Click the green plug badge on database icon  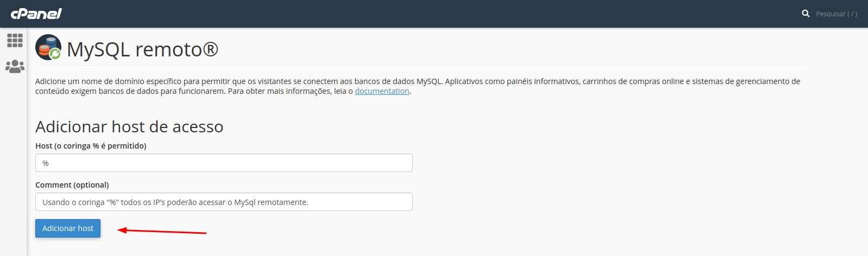(x=55, y=54)
